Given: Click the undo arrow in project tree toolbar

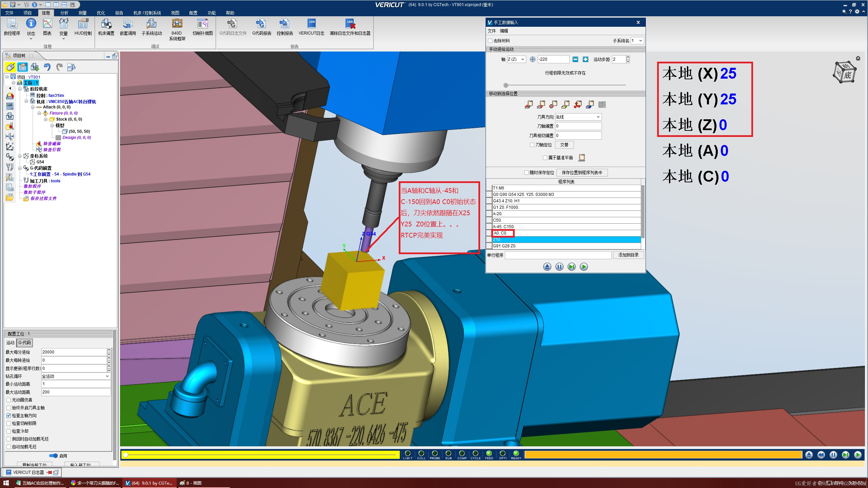Looking at the screenshot, I should point(47,67).
